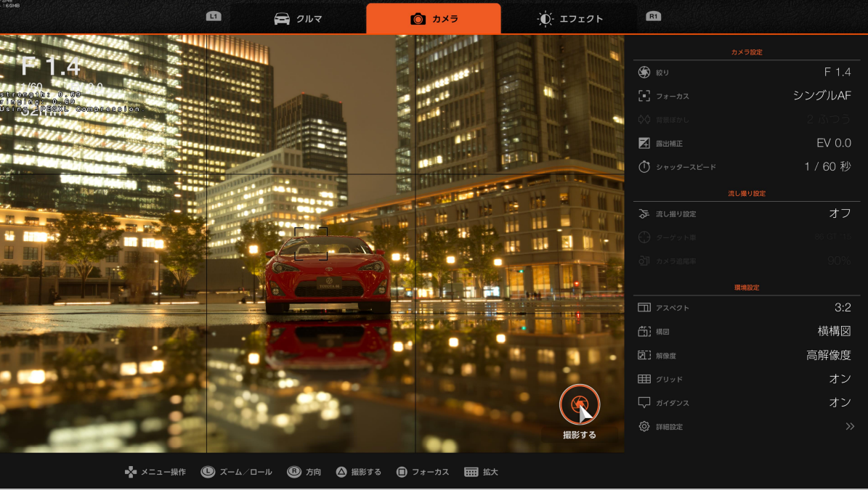The image size is (868, 490).
Task: Change 解像度 value 高解像度
Action: pyautogui.click(x=829, y=355)
